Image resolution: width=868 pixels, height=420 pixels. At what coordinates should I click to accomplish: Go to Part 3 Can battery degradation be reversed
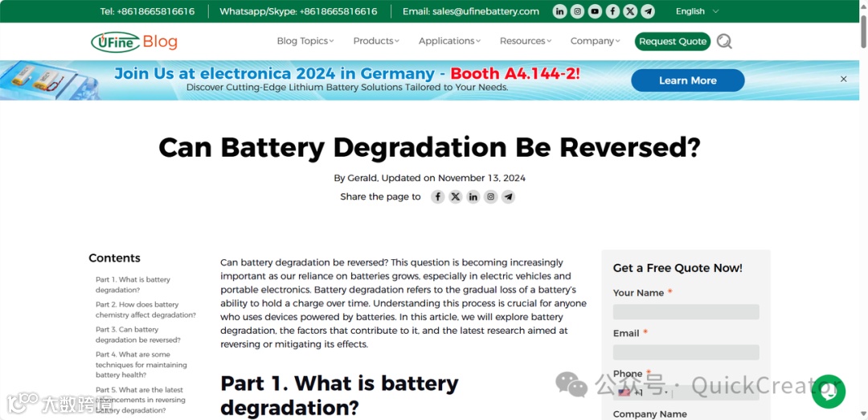(x=138, y=335)
